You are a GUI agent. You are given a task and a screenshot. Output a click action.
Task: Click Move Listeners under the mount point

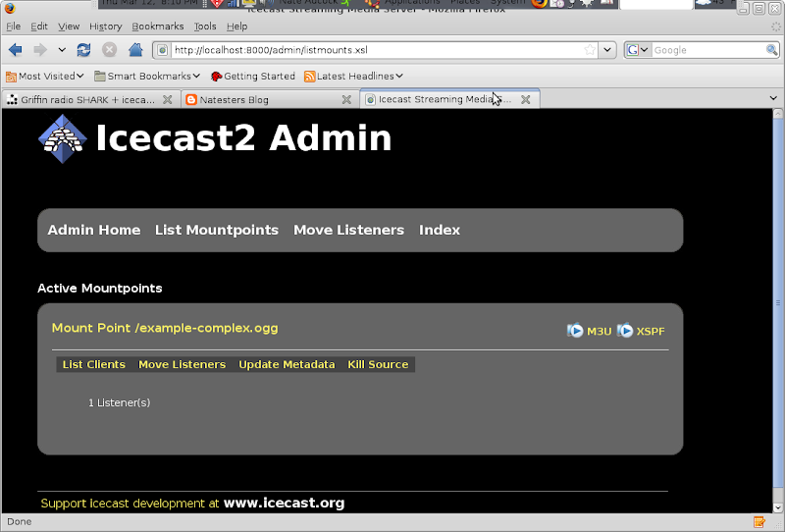pyautogui.click(x=183, y=365)
